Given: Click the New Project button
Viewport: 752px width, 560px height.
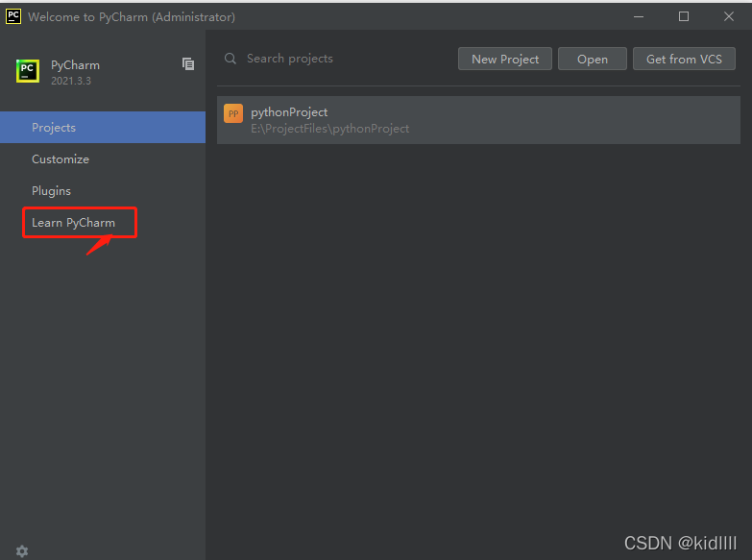Looking at the screenshot, I should coord(505,59).
